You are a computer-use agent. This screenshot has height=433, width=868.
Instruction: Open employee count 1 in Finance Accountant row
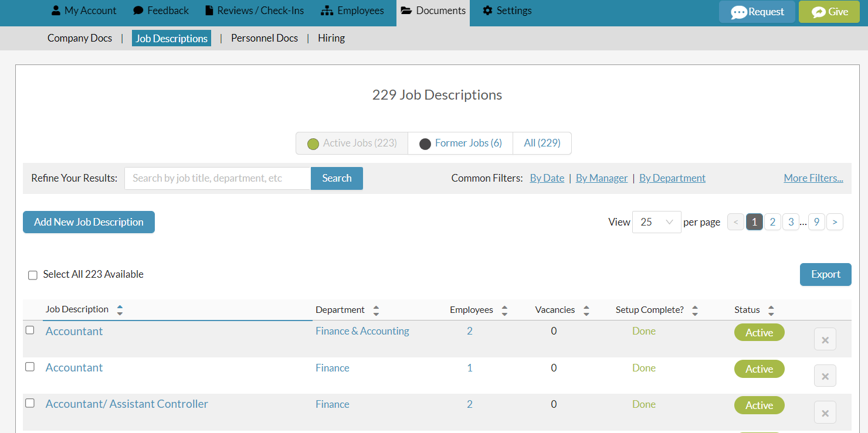pyautogui.click(x=470, y=368)
